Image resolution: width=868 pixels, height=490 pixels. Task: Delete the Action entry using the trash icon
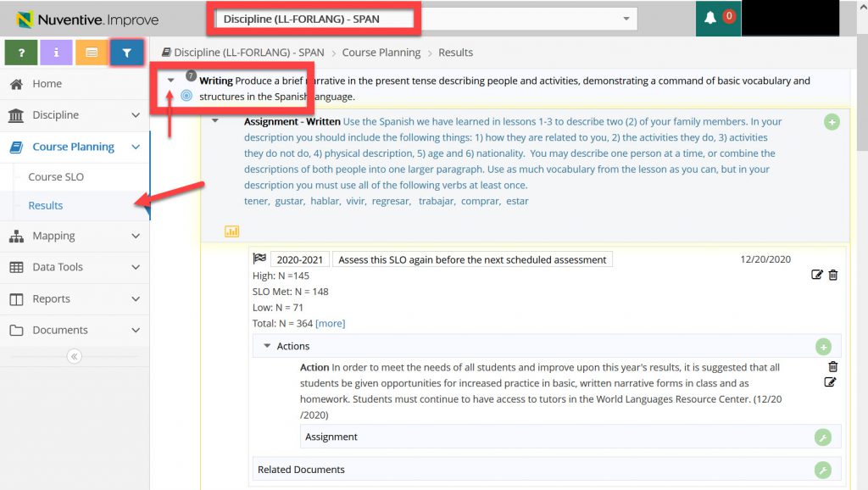tap(832, 366)
